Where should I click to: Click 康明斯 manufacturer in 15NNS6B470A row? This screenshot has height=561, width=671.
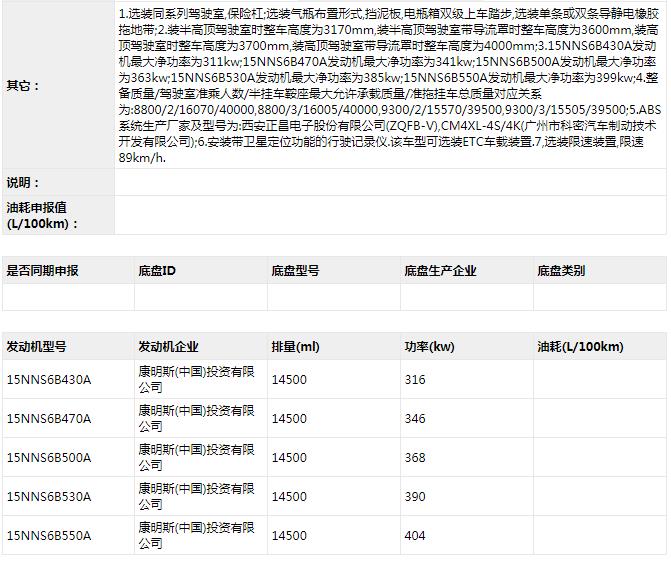coord(196,419)
